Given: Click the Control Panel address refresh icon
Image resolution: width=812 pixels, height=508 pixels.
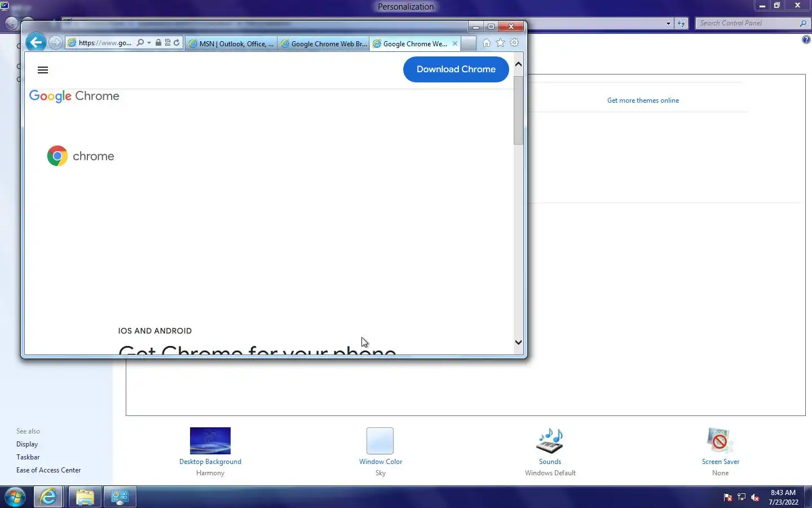Looking at the screenshot, I should click(x=682, y=23).
